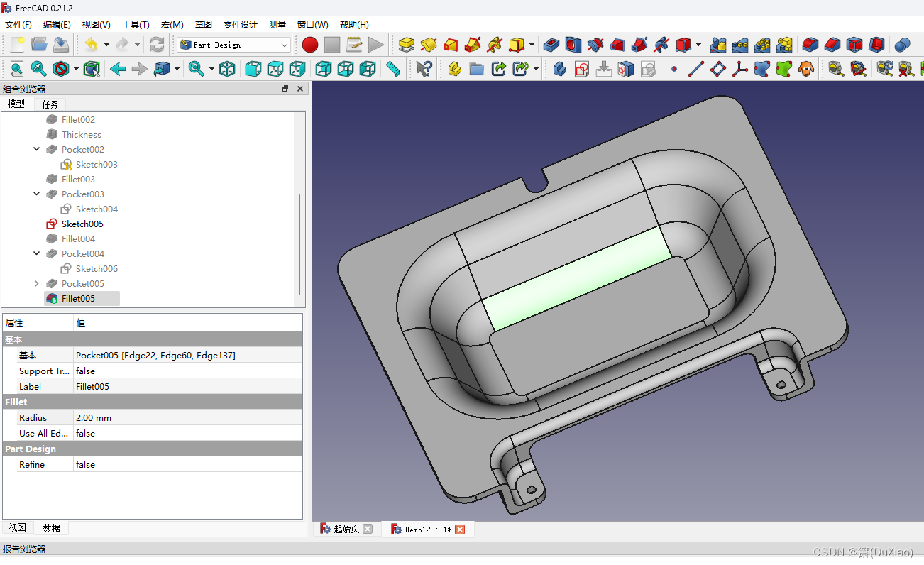Select the Additive Loft tool icon
The height and width of the screenshot is (565, 924).
click(x=451, y=45)
